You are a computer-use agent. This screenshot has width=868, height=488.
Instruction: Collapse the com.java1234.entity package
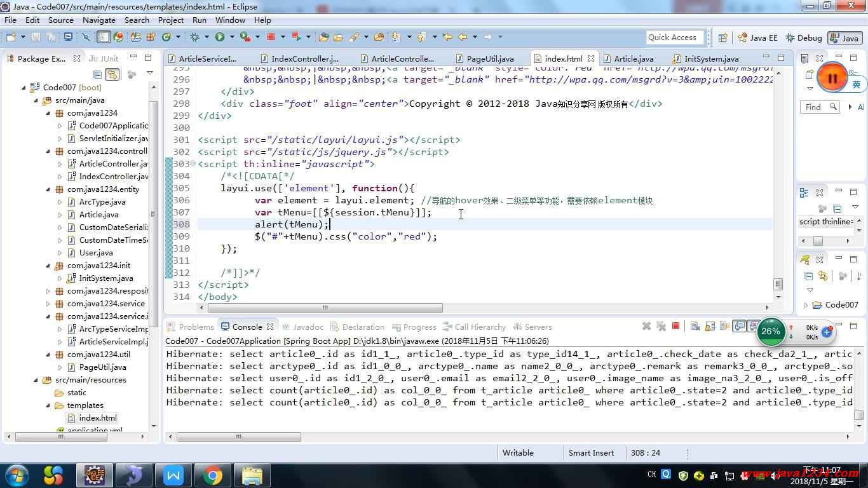click(48, 189)
